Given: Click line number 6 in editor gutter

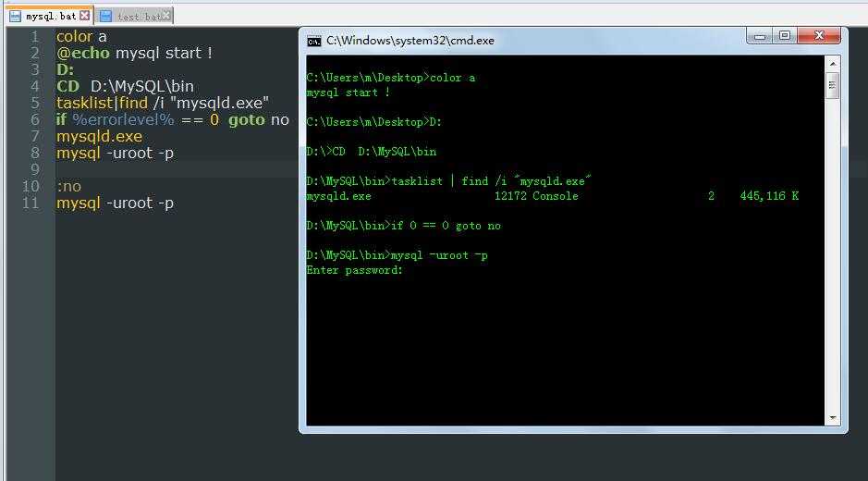Looking at the screenshot, I should pyautogui.click(x=34, y=119).
